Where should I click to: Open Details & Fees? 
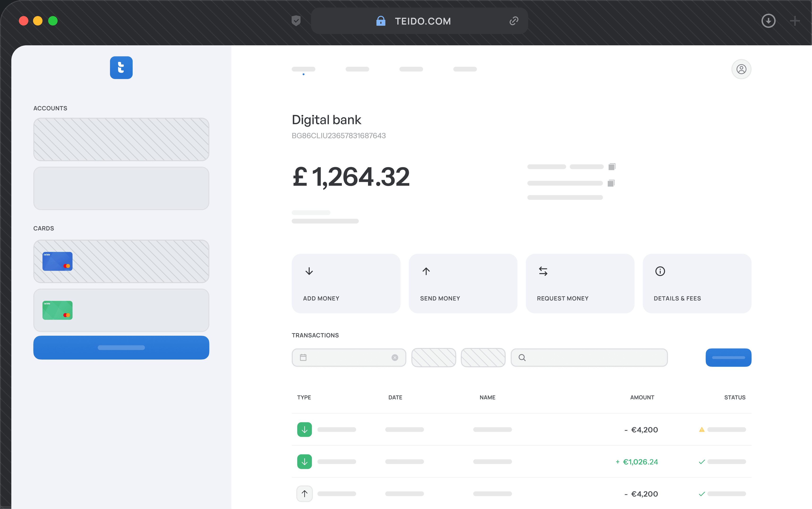[x=697, y=284]
